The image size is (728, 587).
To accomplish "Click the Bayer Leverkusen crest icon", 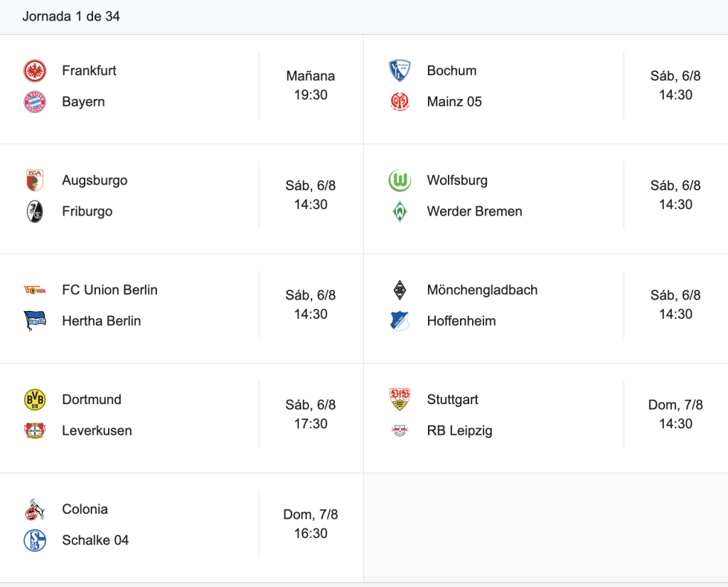I will (35, 431).
